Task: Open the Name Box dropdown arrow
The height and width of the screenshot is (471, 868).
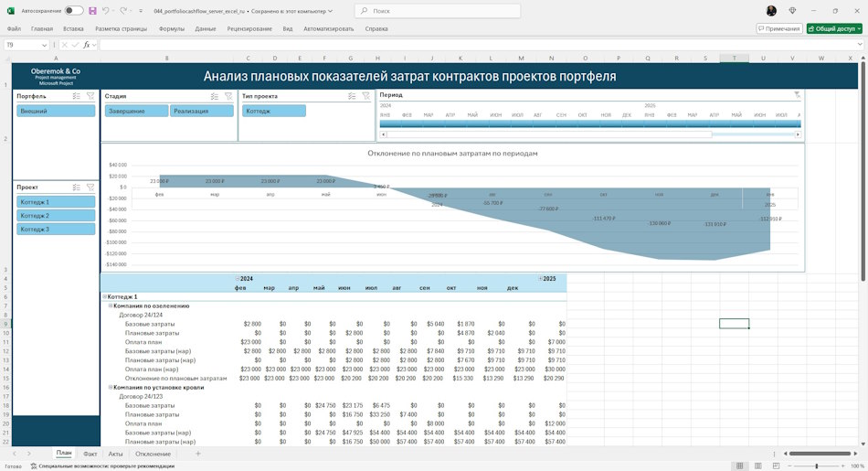Action: click(x=44, y=45)
